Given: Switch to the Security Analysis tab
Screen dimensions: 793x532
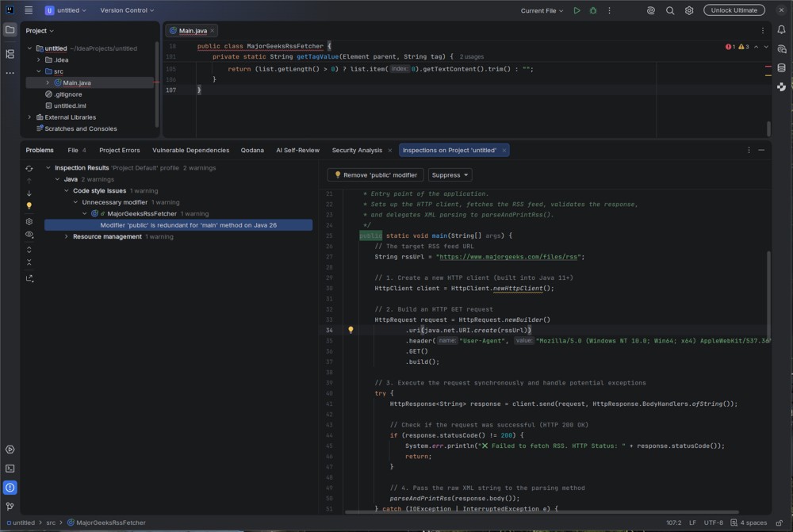Looking at the screenshot, I should click(357, 150).
